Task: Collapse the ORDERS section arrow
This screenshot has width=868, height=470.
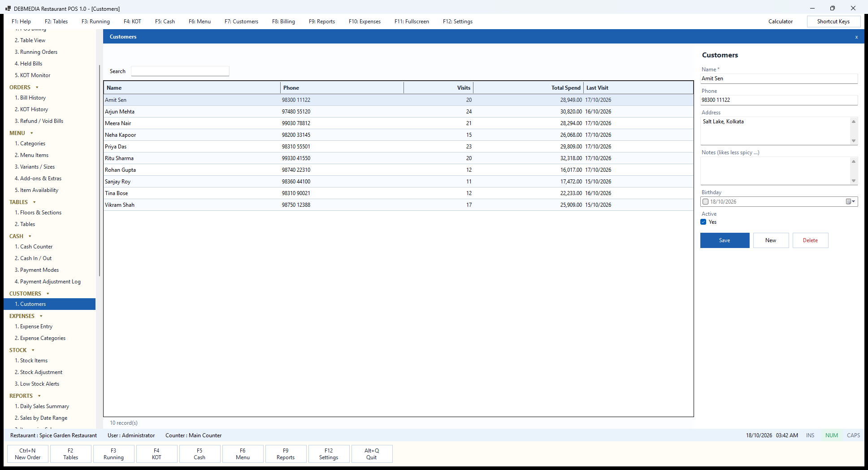Action: click(37, 87)
